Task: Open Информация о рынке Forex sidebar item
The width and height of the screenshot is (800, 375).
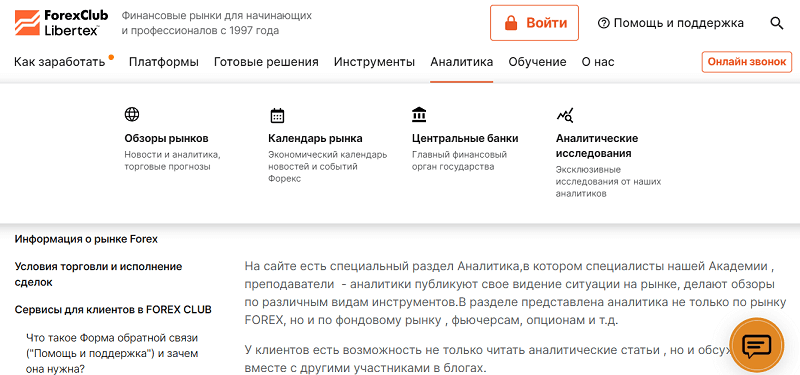Action: pos(86,239)
